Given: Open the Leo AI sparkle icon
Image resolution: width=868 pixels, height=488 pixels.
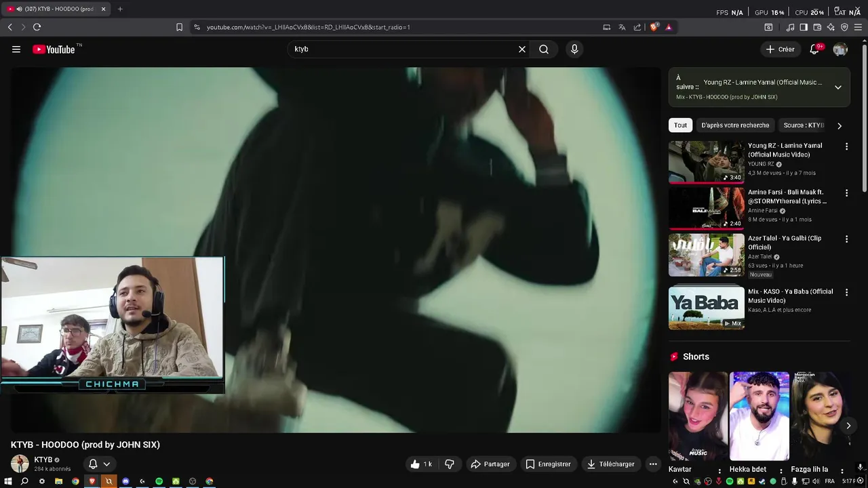Looking at the screenshot, I should (x=831, y=27).
